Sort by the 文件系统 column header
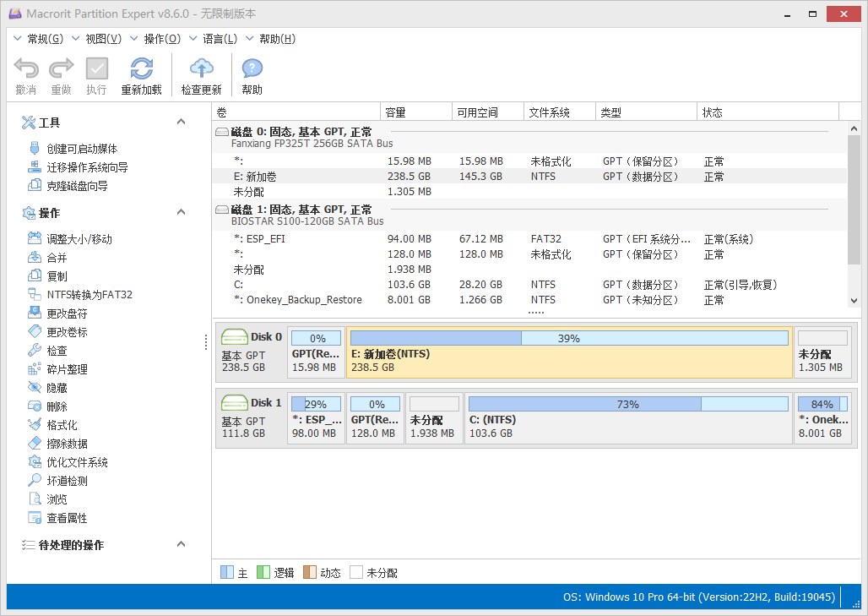868x616 pixels. point(560,112)
